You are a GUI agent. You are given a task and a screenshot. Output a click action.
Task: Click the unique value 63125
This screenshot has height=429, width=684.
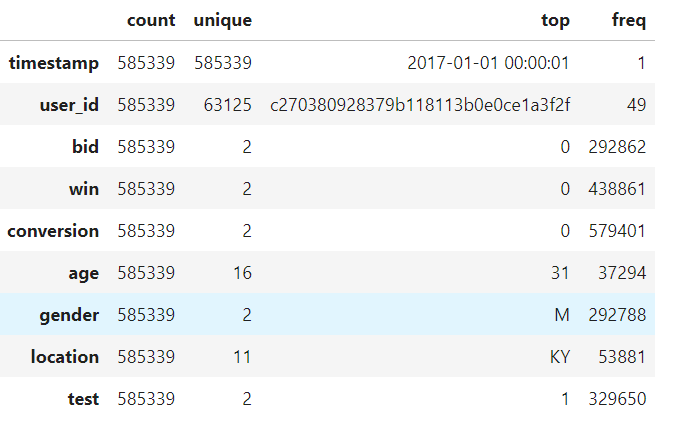229,105
